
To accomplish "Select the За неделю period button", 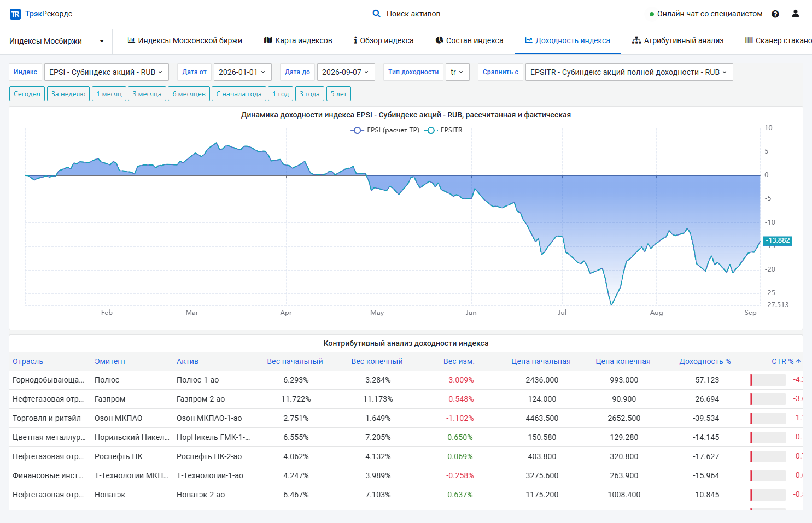I will coord(68,94).
